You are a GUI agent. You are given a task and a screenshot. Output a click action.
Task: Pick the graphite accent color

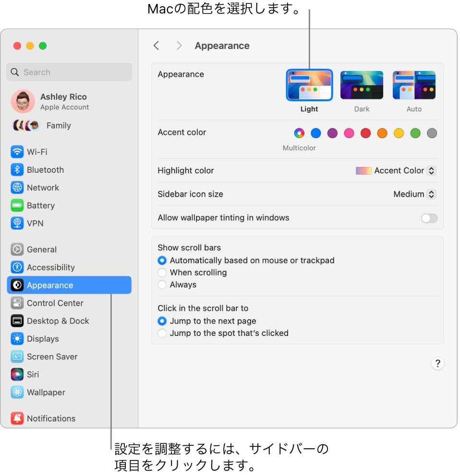pyautogui.click(x=432, y=133)
